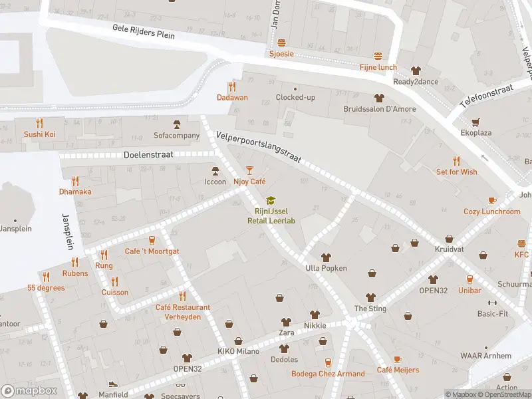This screenshot has height=399, width=532.
Task: Select the Cozy Lunchroom coffee cup icon
Action: point(492,201)
